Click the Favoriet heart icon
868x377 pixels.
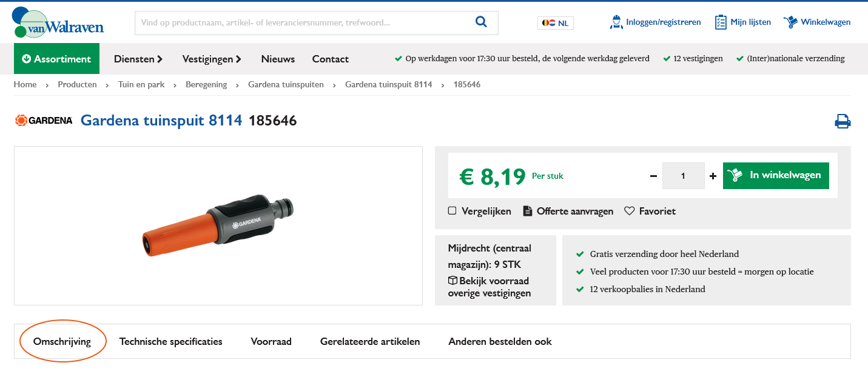coord(629,211)
